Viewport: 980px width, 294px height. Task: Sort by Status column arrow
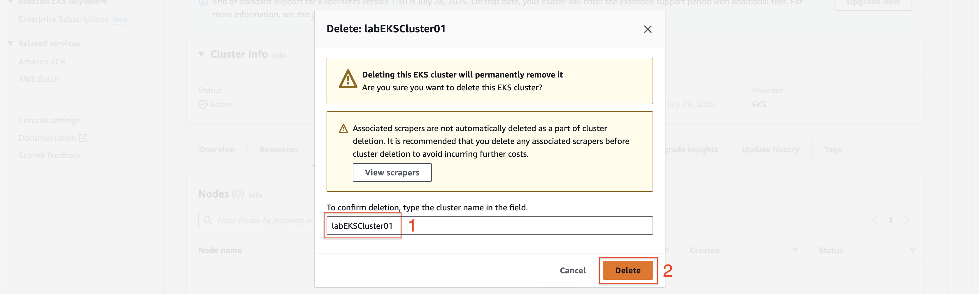(x=912, y=250)
